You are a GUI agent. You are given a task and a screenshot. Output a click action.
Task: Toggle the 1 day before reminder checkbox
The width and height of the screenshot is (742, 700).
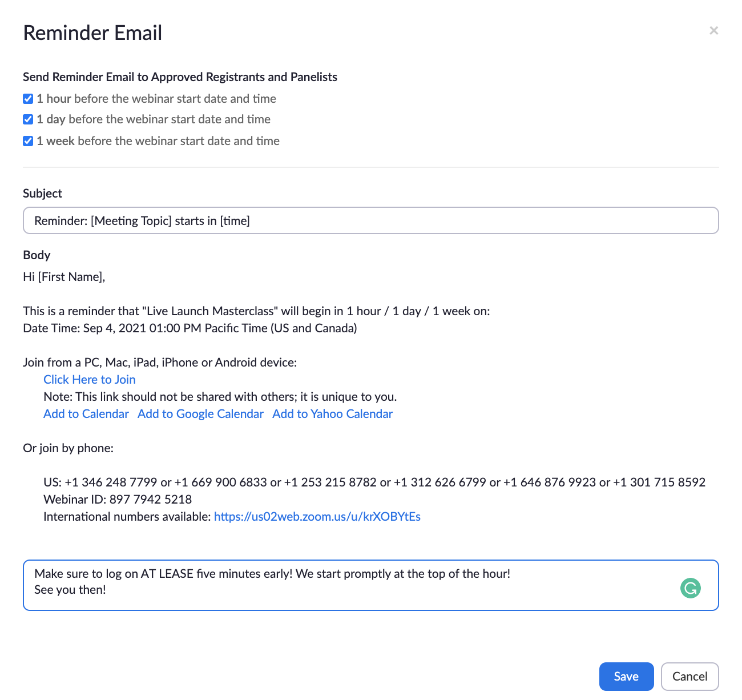(x=28, y=119)
